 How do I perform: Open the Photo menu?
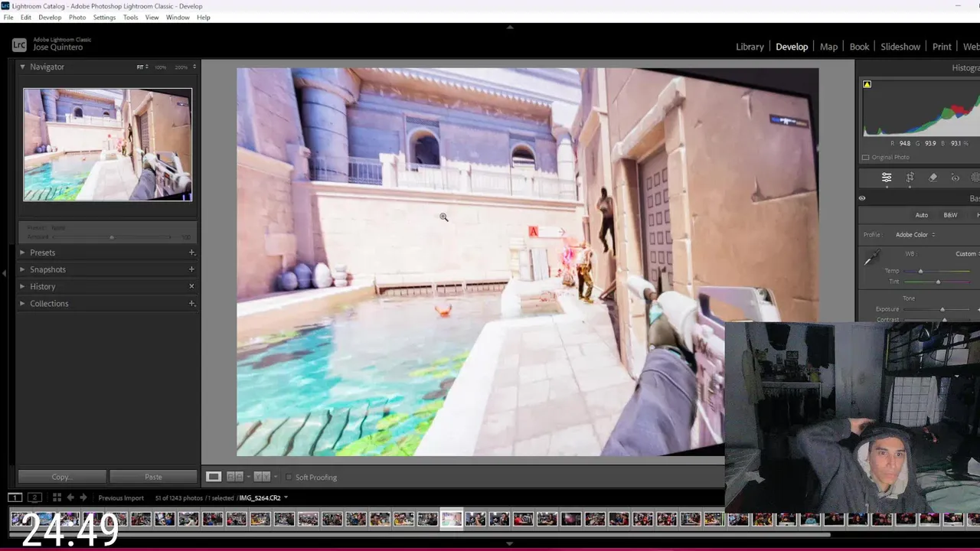pyautogui.click(x=77, y=17)
